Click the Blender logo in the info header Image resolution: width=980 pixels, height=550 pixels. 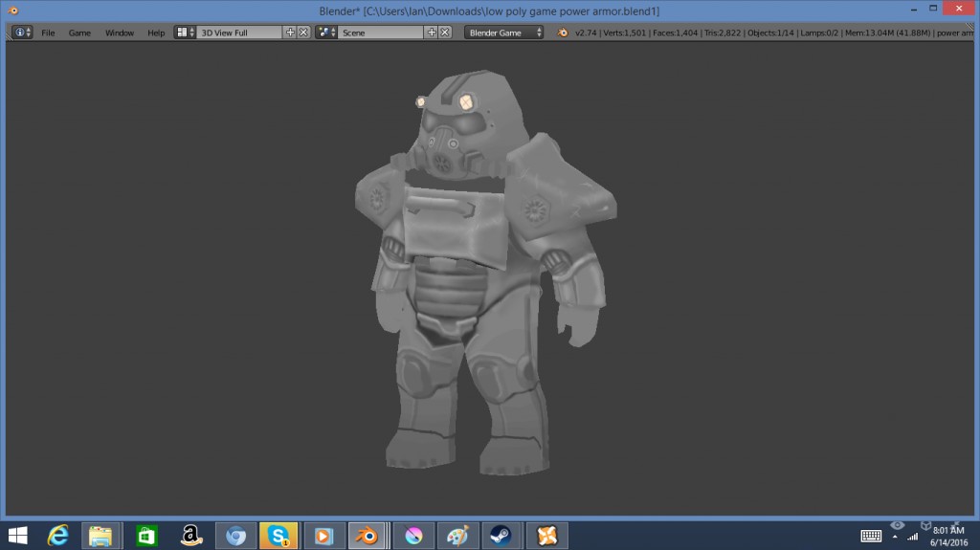pyautogui.click(x=563, y=33)
